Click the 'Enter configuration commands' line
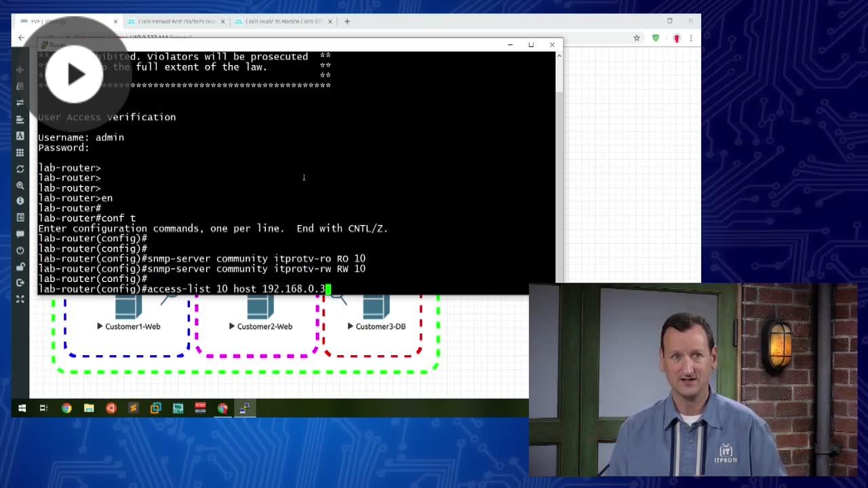 (213, 228)
